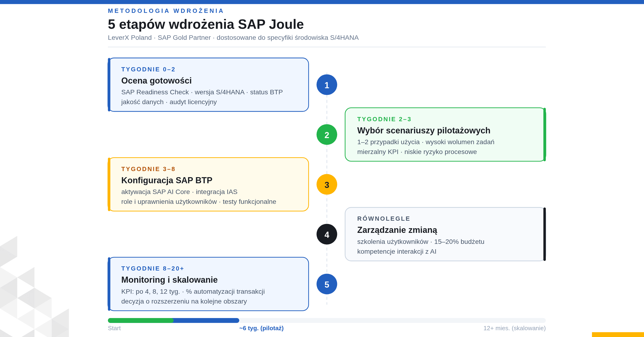The height and width of the screenshot is (337, 644).
Task: Click the green step 2 circle
Action: pos(327,135)
